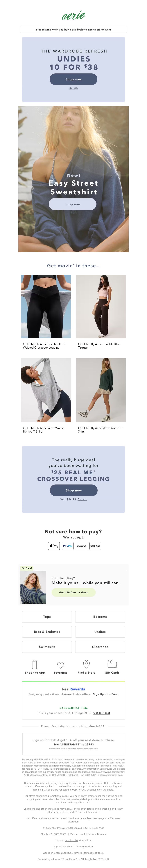View the High Waisted Crossover Legging photo
Screen dimensions: 147x868
point(46,306)
